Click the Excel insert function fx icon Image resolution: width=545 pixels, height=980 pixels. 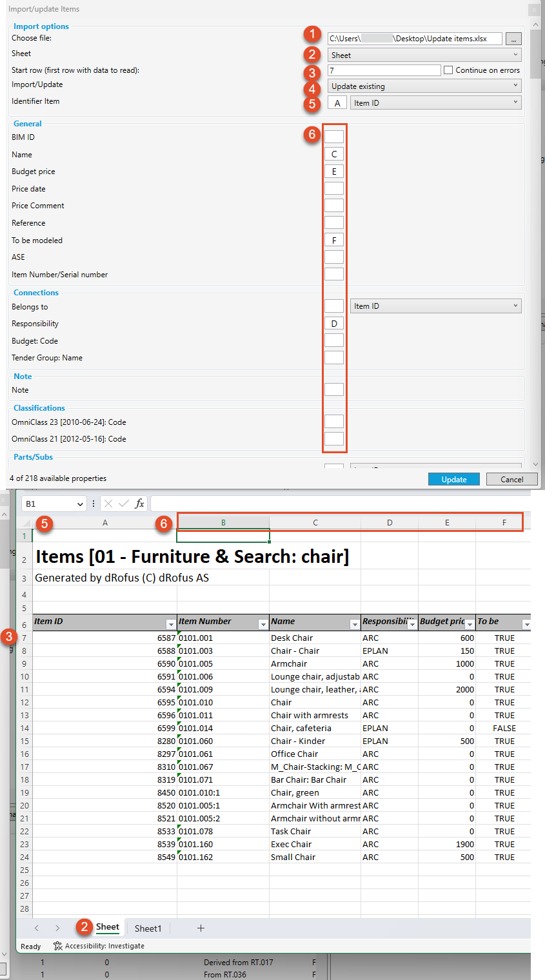coord(139,504)
